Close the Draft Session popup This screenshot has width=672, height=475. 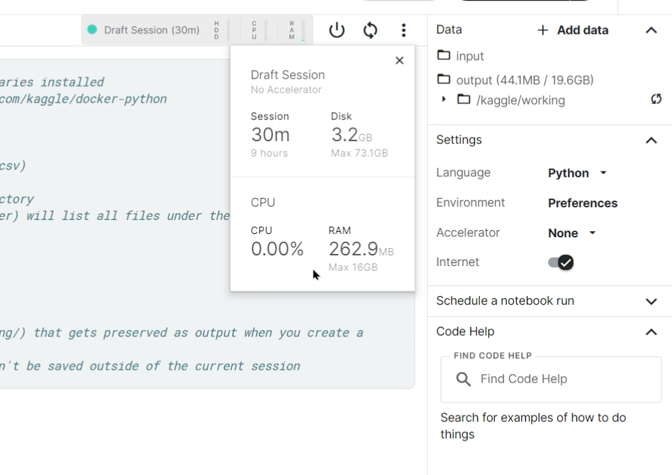coord(399,61)
